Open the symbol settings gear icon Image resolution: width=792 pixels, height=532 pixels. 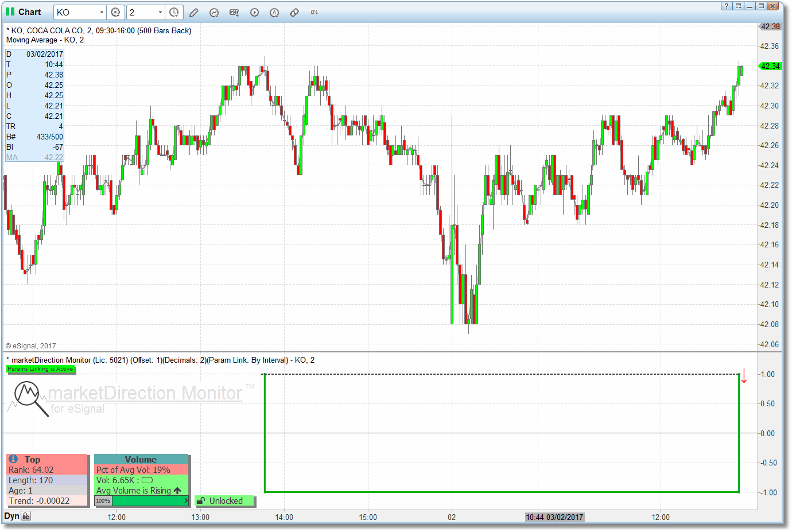point(115,12)
